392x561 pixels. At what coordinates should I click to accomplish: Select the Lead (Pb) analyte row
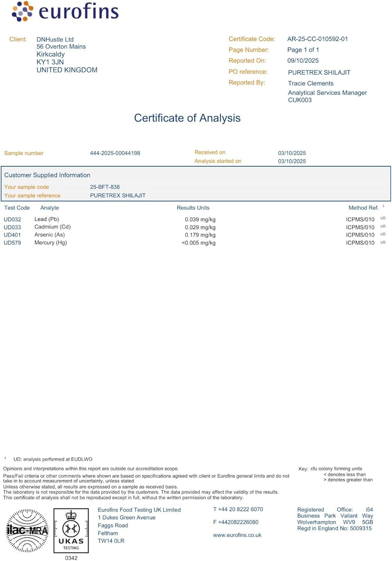click(x=47, y=219)
